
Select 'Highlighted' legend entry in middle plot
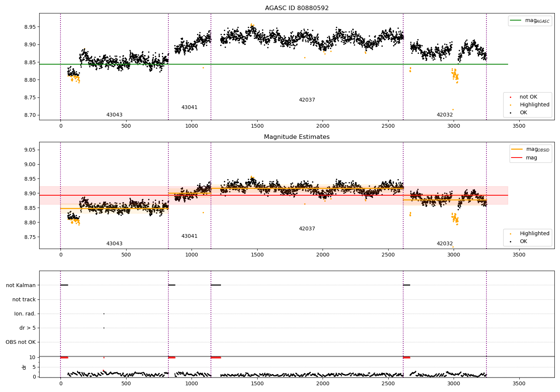click(531, 234)
